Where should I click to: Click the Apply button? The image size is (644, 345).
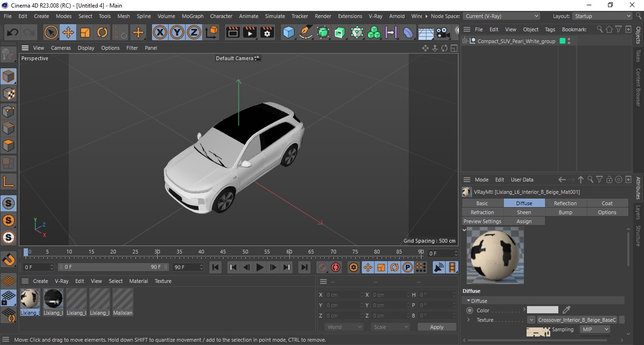[x=437, y=327]
